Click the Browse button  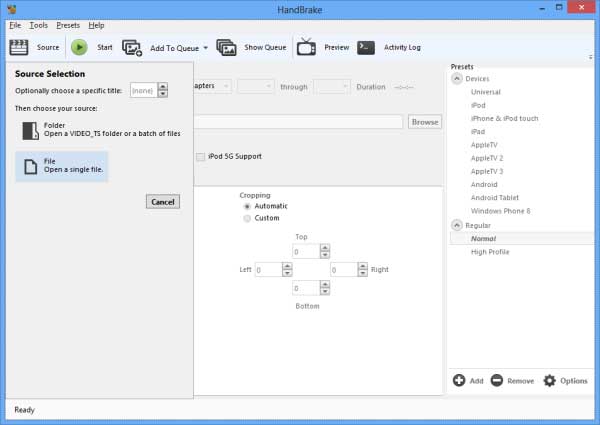tap(425, 122)
